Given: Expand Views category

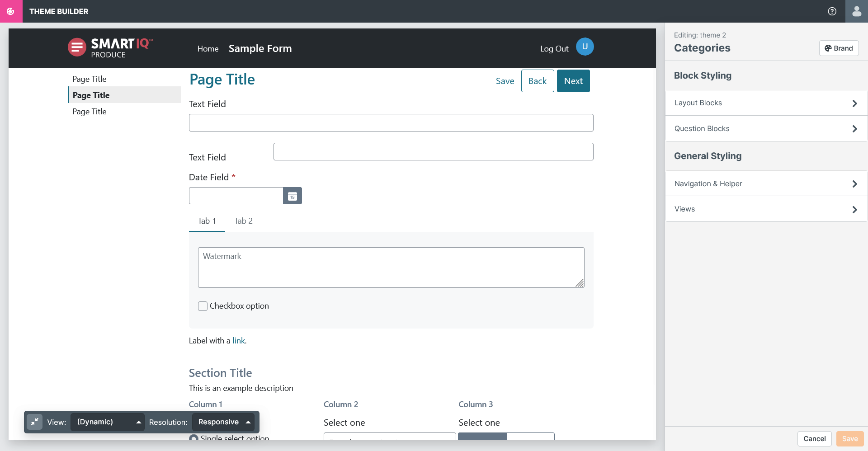Looking at the screenshot, I should 766,209.
